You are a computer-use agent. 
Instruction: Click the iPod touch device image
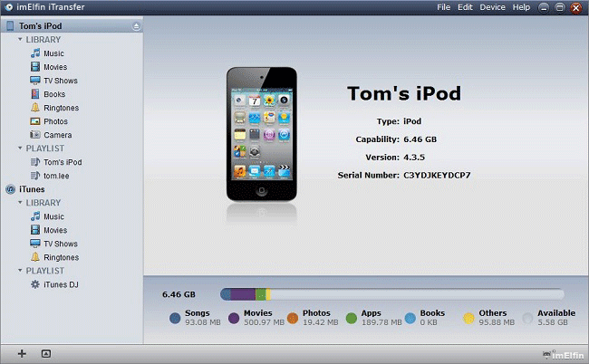(x=261, y=131)
